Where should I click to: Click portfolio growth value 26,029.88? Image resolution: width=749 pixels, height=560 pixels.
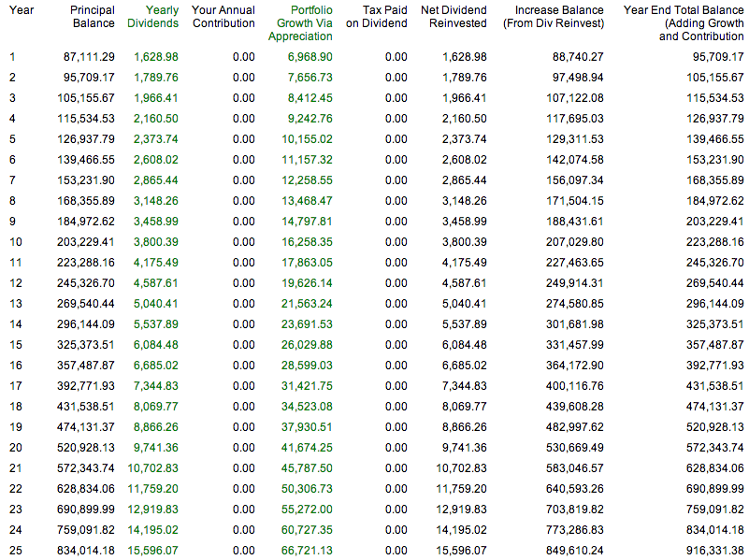coord(307,344)
